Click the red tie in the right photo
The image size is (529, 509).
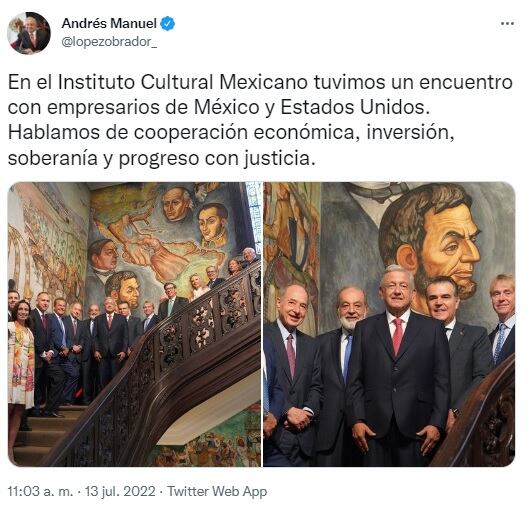pos(398,337)
